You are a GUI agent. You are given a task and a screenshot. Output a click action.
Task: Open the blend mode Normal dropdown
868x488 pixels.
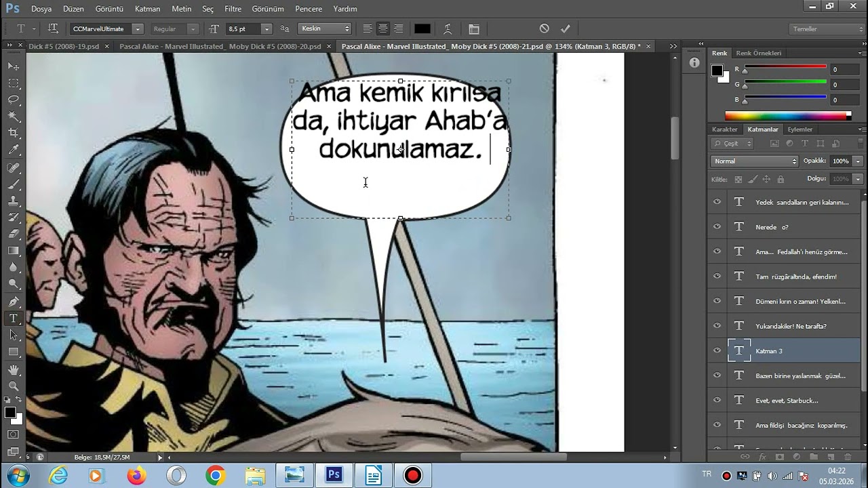tap(755, 161)
